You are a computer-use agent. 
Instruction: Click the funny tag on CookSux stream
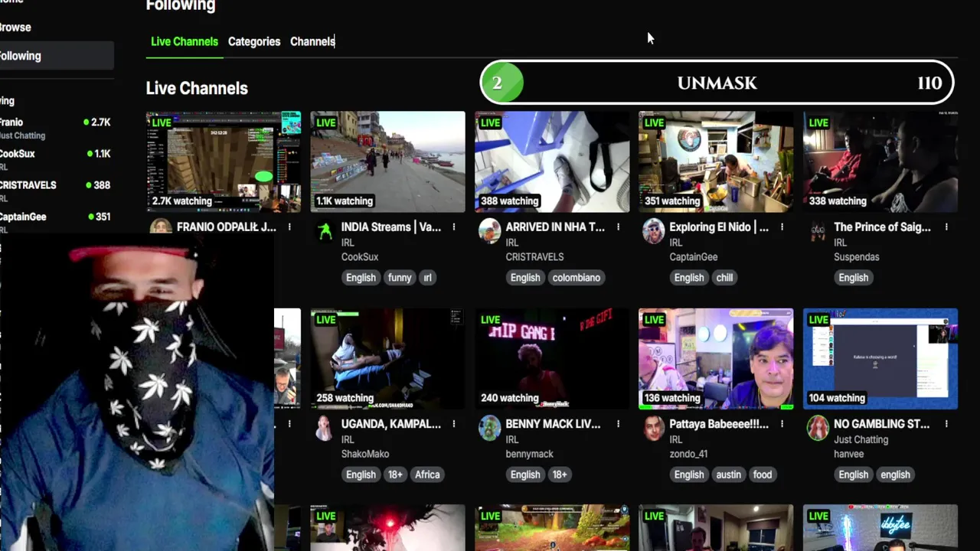(x=400, y=278)
